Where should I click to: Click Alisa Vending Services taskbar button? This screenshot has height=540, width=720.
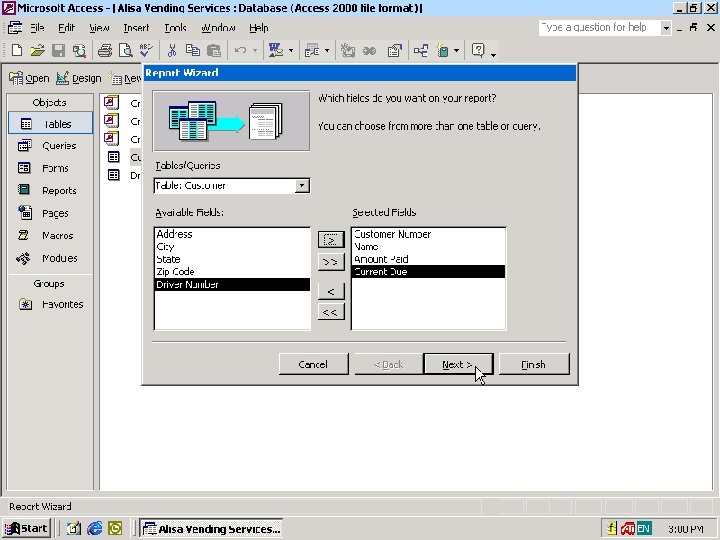211,529
